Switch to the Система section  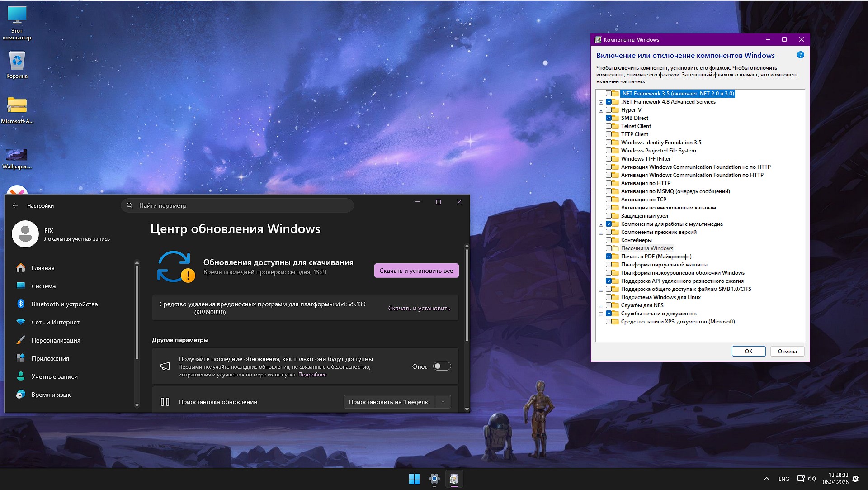(21, 286)
